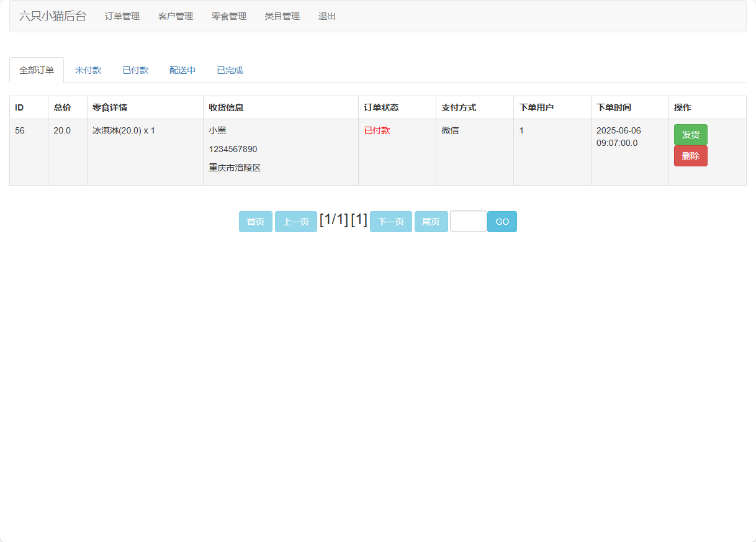Open the 客户管理 customer management page
This screenshot has width=756, height=542.
175,17
